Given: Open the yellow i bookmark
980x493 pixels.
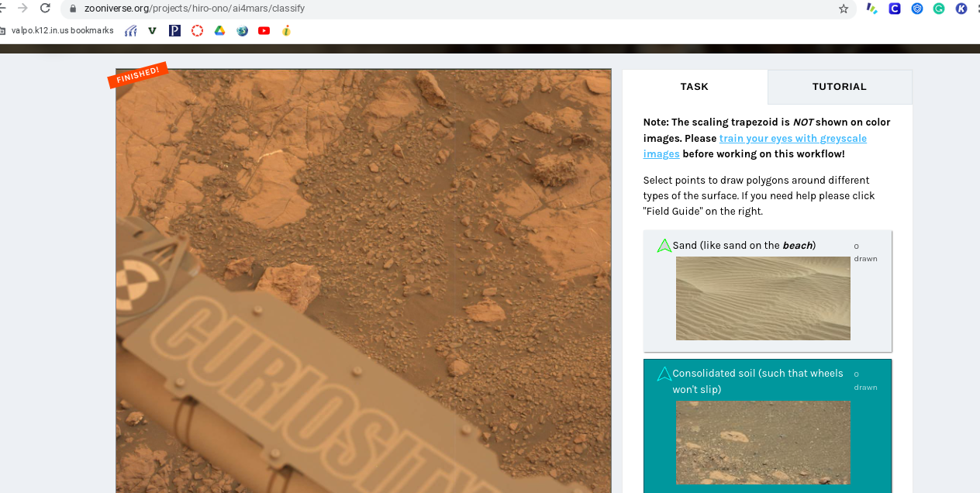Looking at the screenshot, I should (286, 31).
